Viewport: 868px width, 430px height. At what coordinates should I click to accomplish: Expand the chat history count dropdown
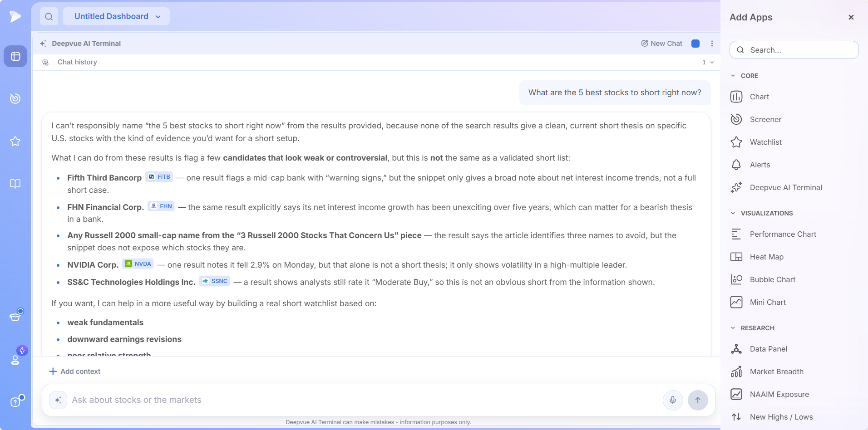(708, 62)
